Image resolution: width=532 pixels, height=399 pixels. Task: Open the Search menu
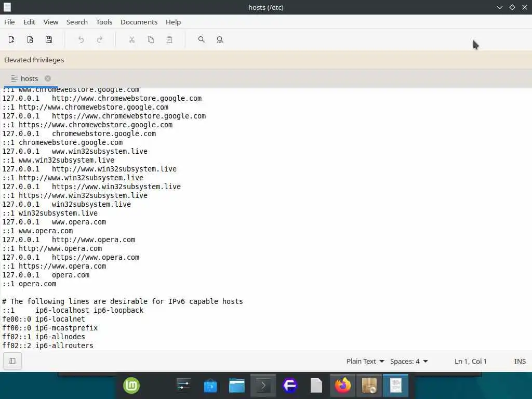(x=77, y=22)
